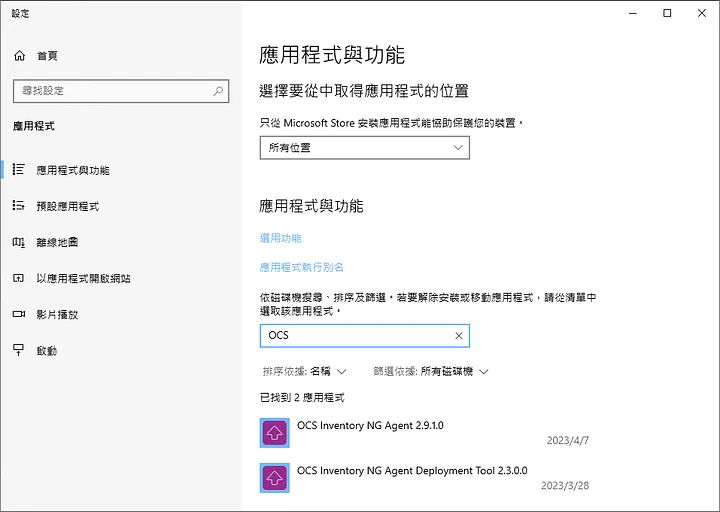
Task: Click the OCS Agent Deployment Tool icon
Action: tap(275, 478)
